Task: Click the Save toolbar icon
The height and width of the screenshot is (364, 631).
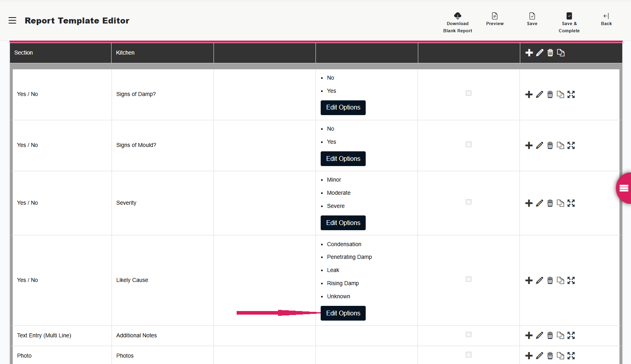Action: click(532, 16)
